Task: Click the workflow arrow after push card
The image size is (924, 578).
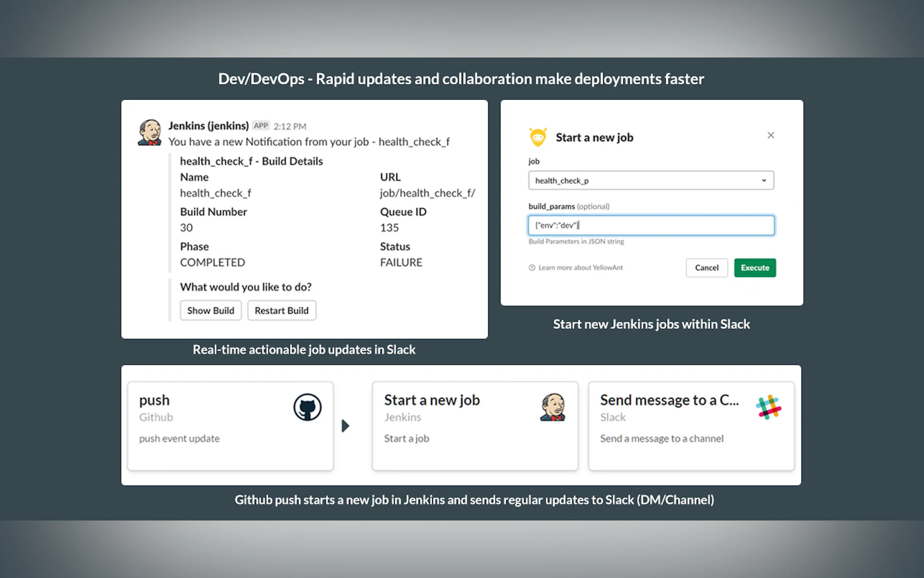Action: pyautogui.click(x=345, y=426)
